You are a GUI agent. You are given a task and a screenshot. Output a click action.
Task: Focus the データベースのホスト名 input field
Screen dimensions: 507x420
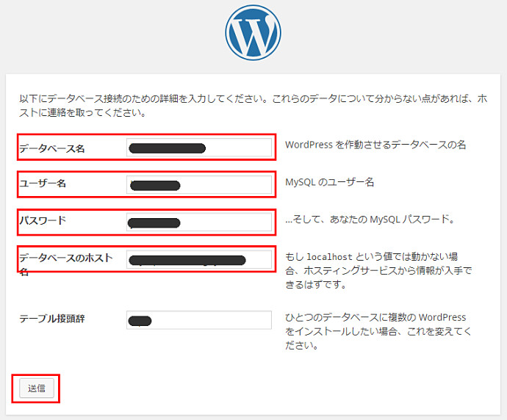(198, 259)
